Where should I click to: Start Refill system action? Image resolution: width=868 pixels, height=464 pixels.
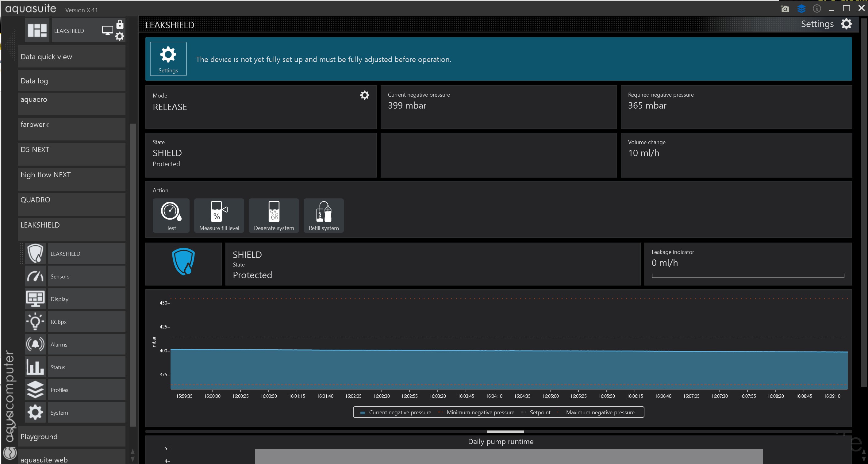click(324, 215)
